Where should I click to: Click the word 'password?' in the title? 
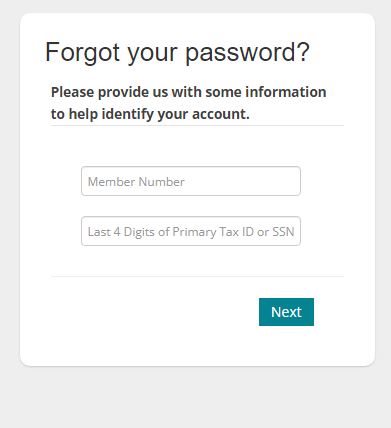(x=248, y=53)
